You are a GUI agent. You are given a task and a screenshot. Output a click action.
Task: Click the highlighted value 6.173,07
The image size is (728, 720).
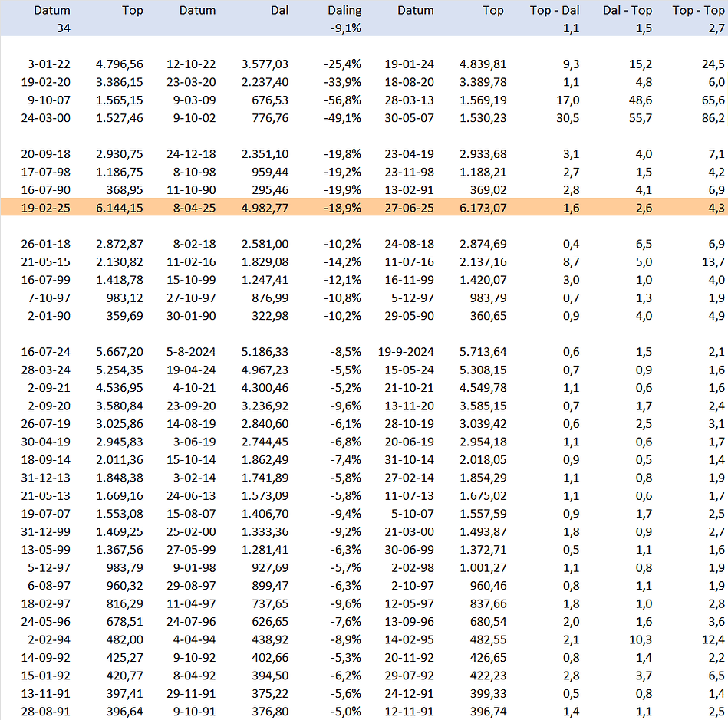483,208
